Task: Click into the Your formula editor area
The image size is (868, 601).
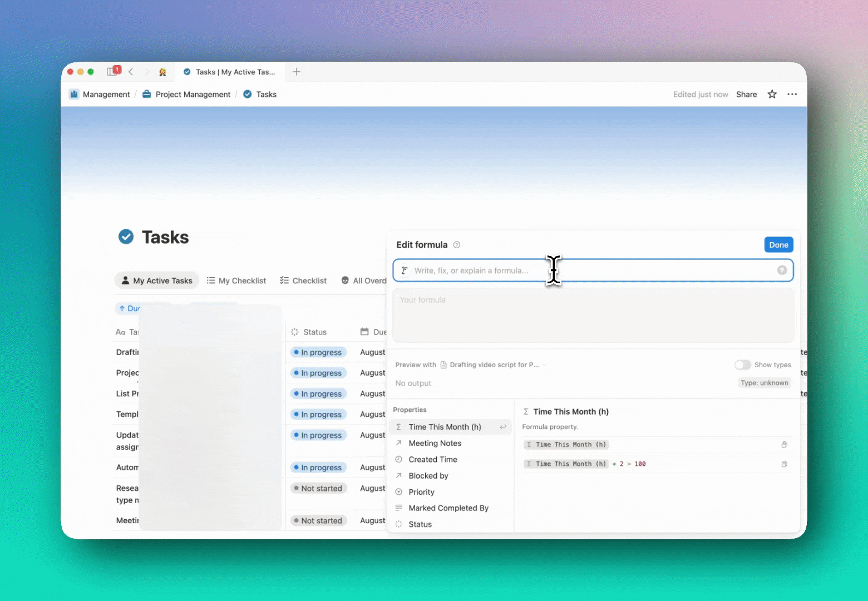Action: (593, 315)
